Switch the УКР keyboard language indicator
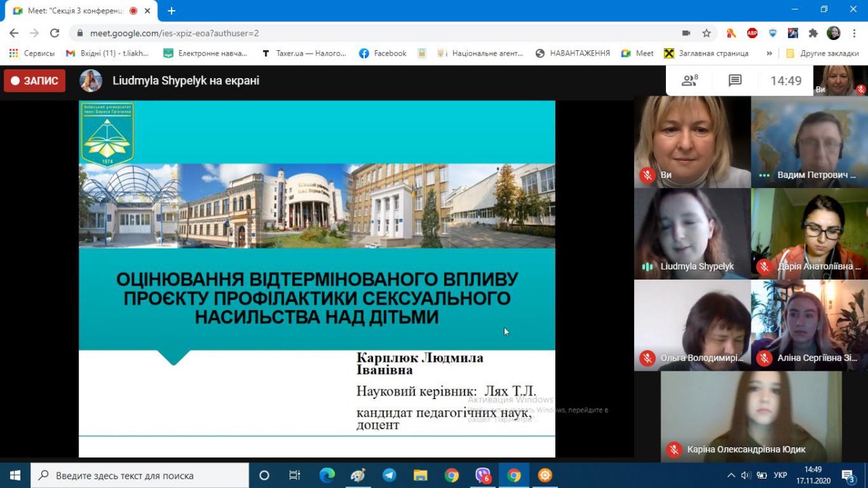 [781, 475]
